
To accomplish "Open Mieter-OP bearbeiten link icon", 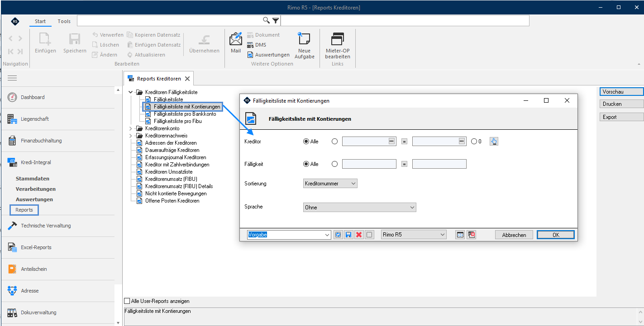I will 337,39.
